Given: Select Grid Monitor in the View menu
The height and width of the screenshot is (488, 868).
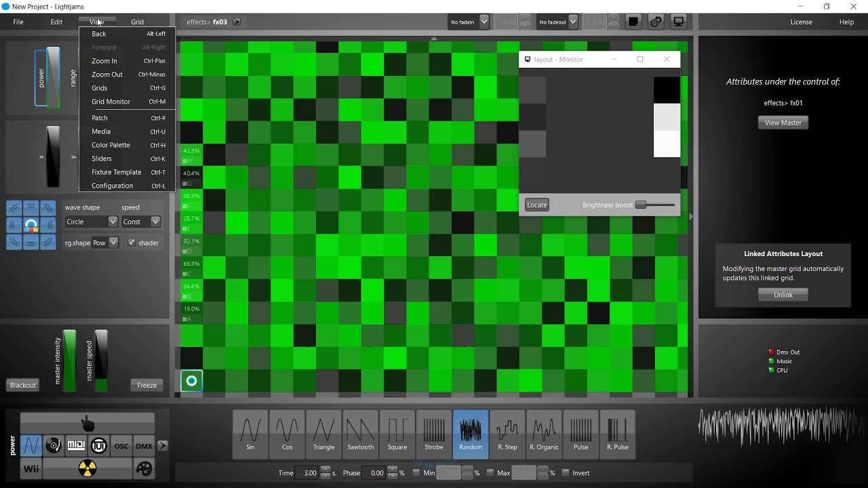Looking at the screenshot, I should tap(127, 102).
